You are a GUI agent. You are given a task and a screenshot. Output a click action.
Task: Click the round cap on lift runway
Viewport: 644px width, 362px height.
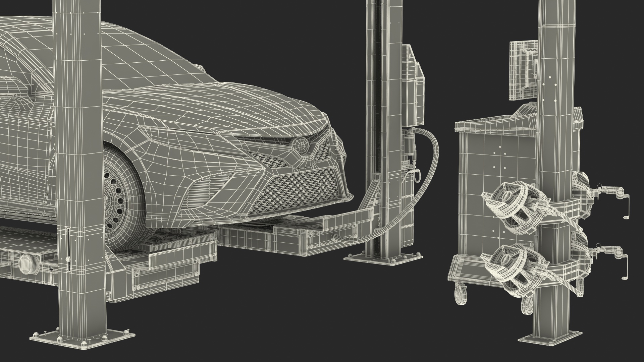click(x=26, y=264)
